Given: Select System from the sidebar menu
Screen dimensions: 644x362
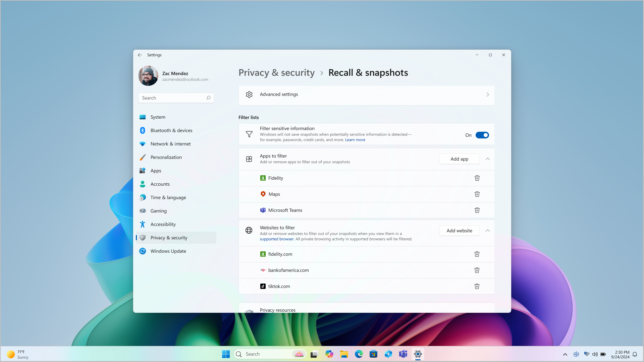Looking at the screenshot, I should [x=158, y=117].
